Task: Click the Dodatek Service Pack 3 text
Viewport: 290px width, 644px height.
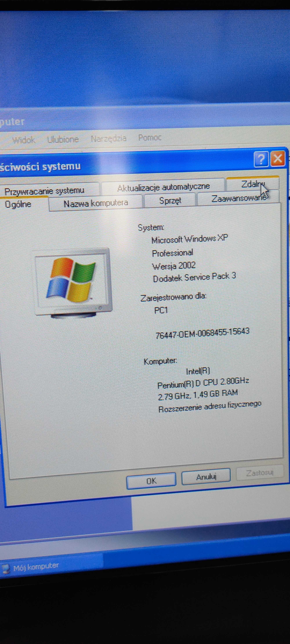Action: point(194,277)
